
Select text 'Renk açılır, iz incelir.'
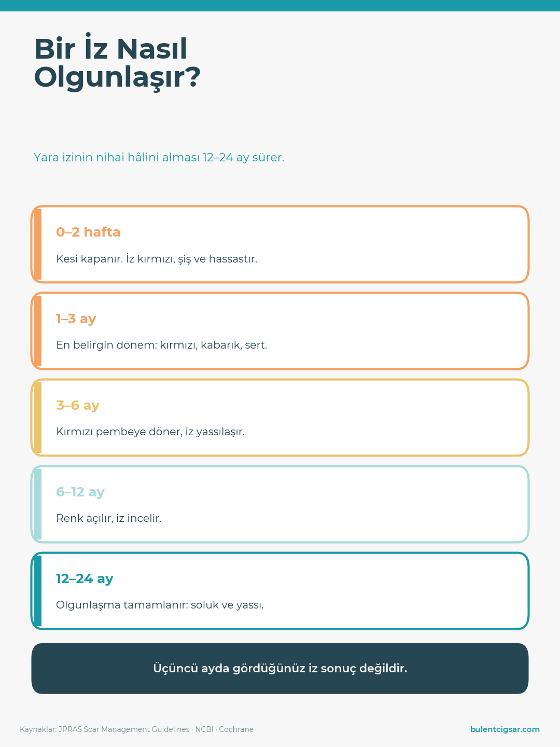tap(109, 518)
